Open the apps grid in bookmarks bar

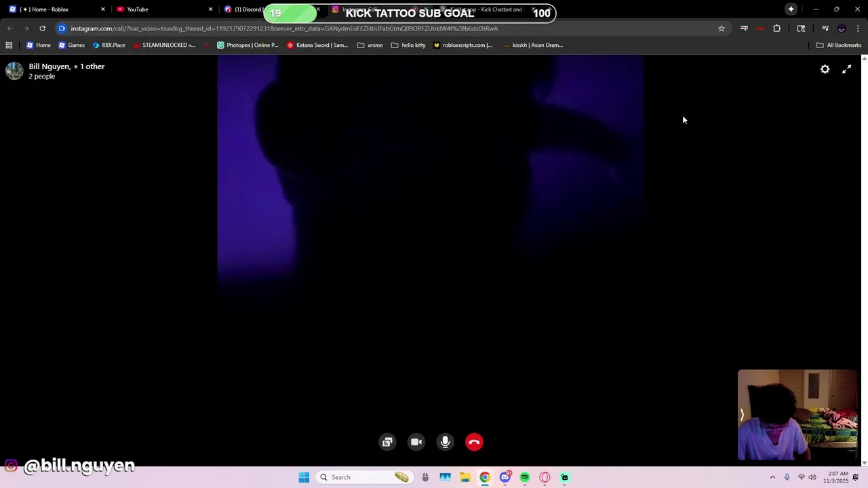click(x=9, y=45)
